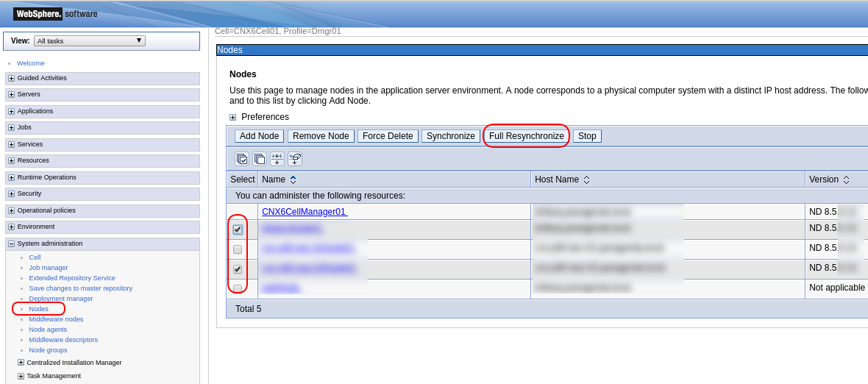The height and width of the screenshot is (384, 868).
Task: Sort by Host Name using sort icon
Action: pyautogui.click(x=586, y=179)
